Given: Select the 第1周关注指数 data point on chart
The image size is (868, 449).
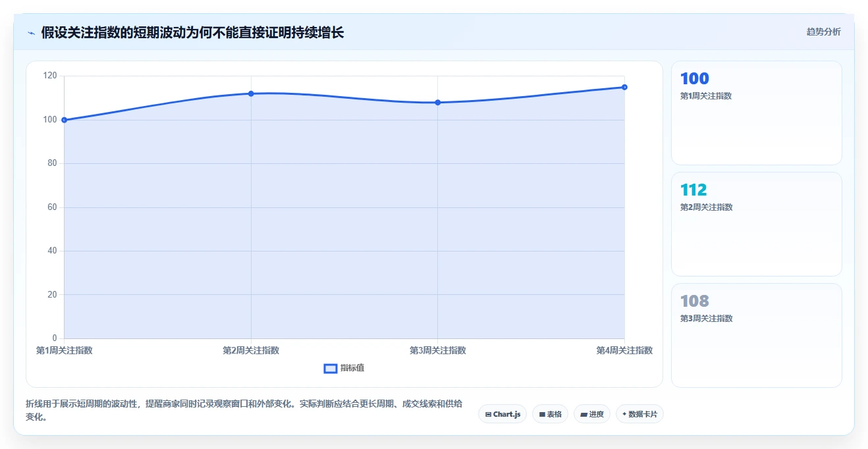Looking at the screenshot, I should click(x=64, y=120).
